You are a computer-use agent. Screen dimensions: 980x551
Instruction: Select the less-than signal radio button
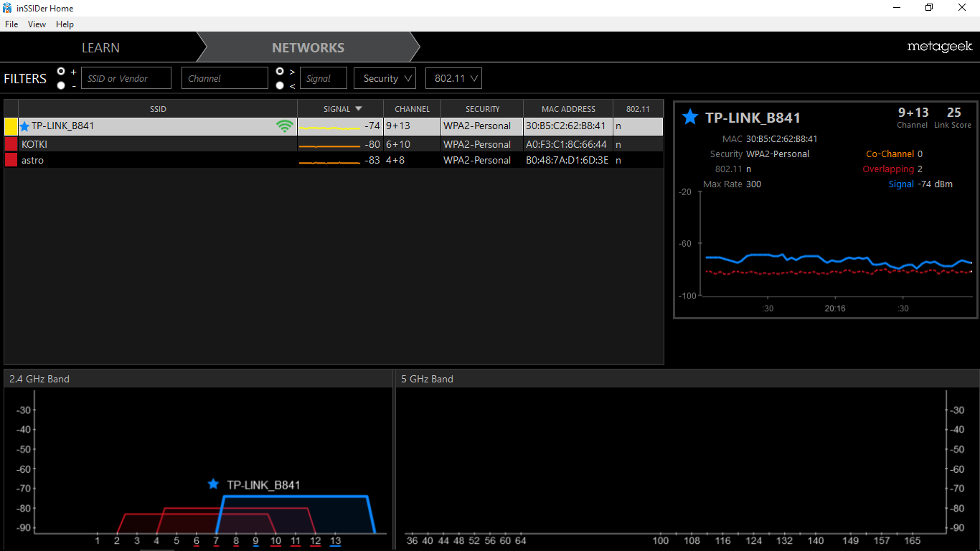tap(280, 85)
